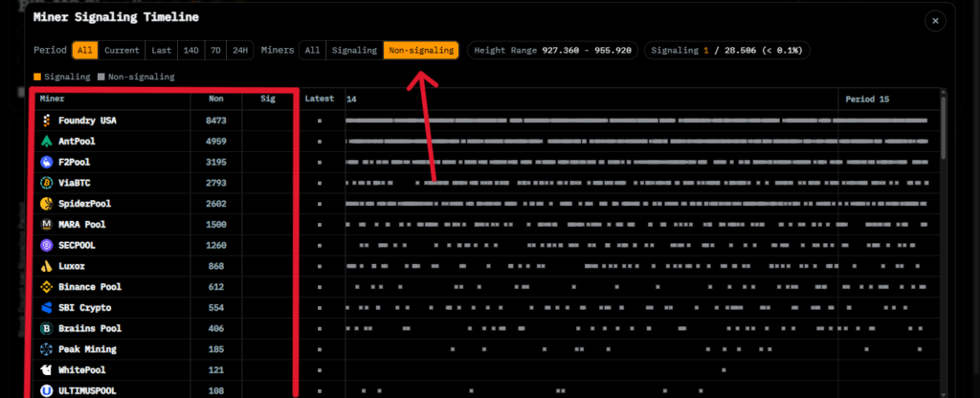Select the Last period filter
The width and height of the screenshot is (980, 398).
point(161,51)
